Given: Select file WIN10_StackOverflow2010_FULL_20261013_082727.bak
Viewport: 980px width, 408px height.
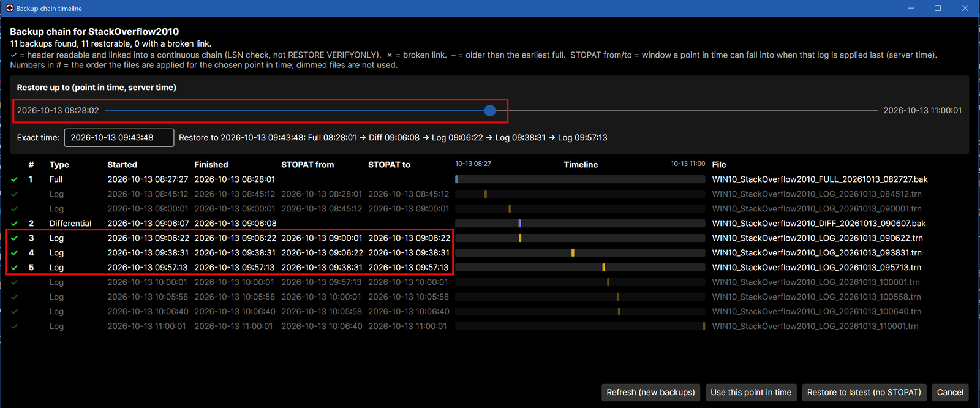Looking at the screenshot, I should (820, 179).
